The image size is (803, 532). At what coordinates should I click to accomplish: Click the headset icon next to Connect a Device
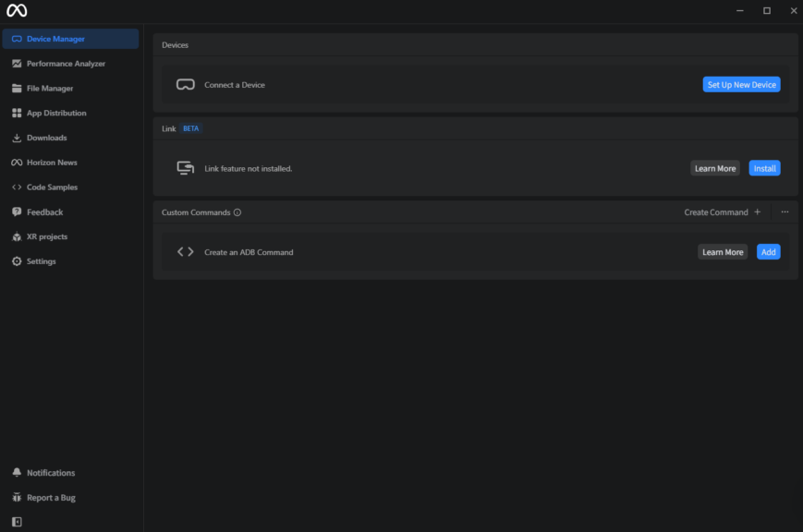tap(186, 84)
